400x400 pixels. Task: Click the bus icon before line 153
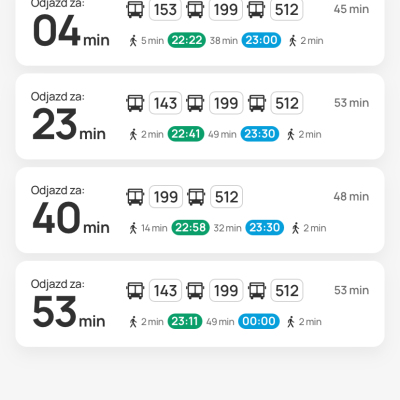pyautogui.click(x=135, y=9)
